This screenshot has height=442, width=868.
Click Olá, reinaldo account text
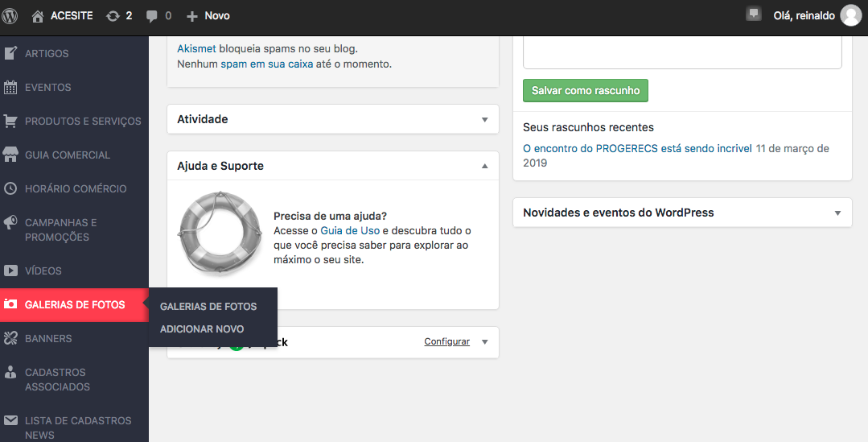point(804,15)
